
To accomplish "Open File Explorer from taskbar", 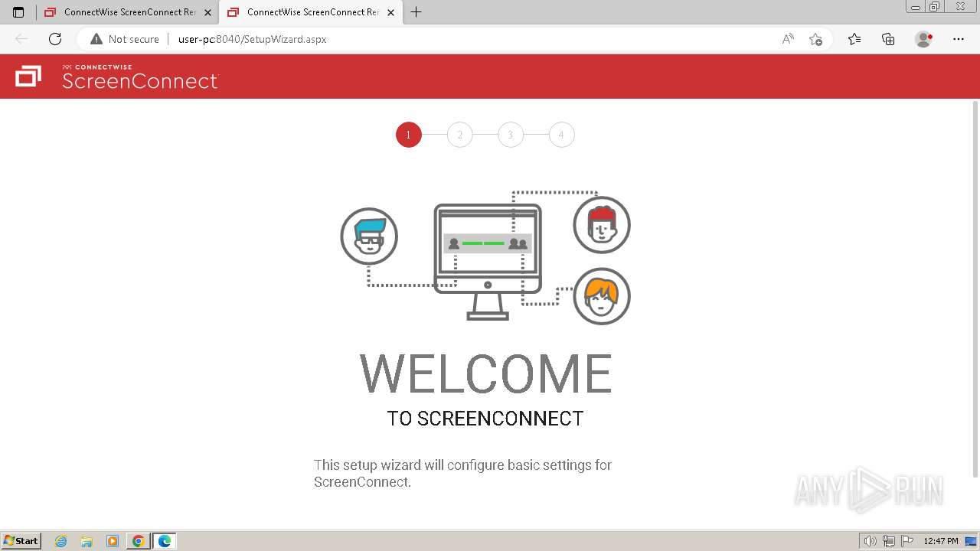I will [x=87, y=541].
